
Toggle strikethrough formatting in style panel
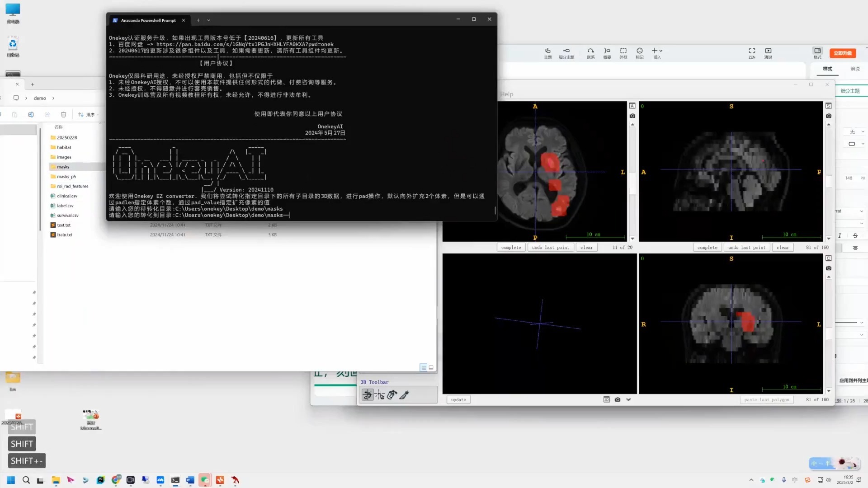(x=855, y=235)
